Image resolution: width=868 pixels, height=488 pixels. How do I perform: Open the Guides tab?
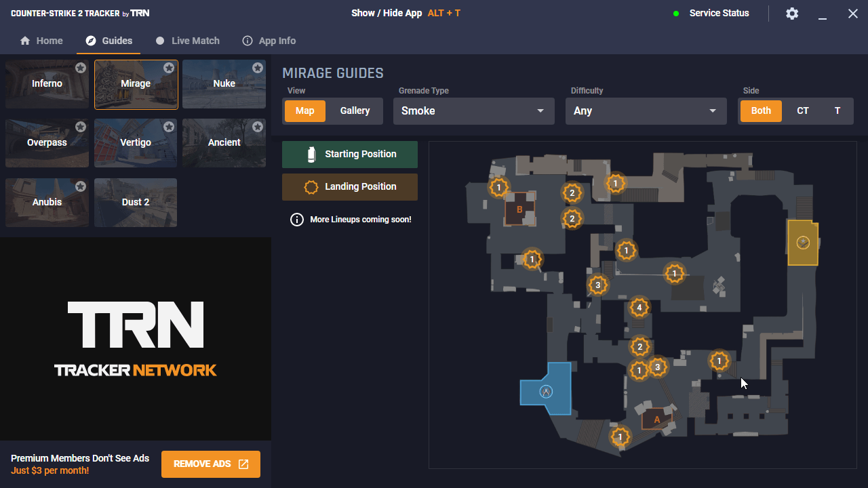tap(109, 41)
